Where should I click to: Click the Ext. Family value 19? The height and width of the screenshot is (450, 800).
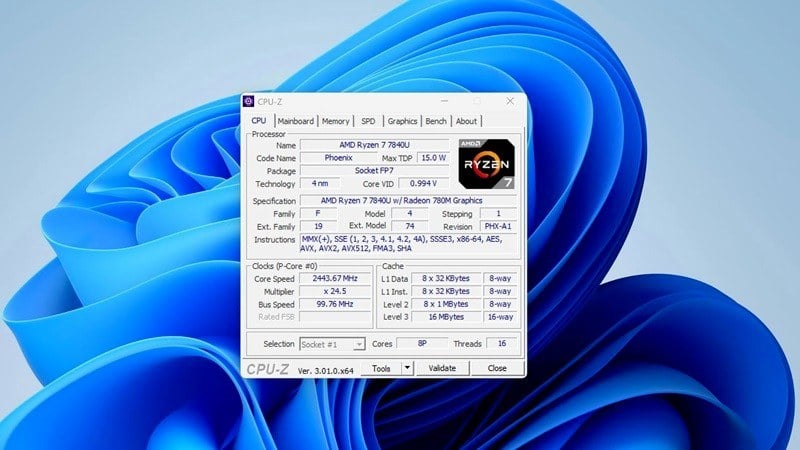pyautogui.click(x=318, y=226)
